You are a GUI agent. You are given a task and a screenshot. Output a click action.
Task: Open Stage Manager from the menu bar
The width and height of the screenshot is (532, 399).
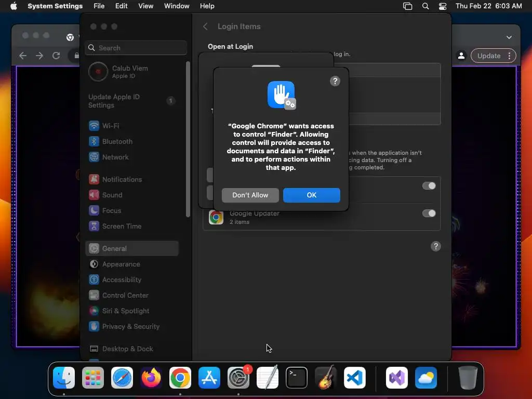click(x=407, y=6)
